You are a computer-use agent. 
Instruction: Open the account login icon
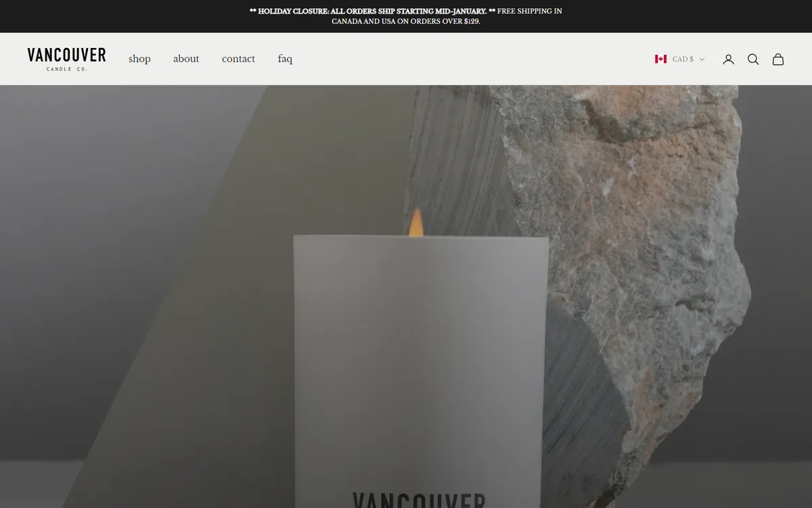[x=728, y=59]
